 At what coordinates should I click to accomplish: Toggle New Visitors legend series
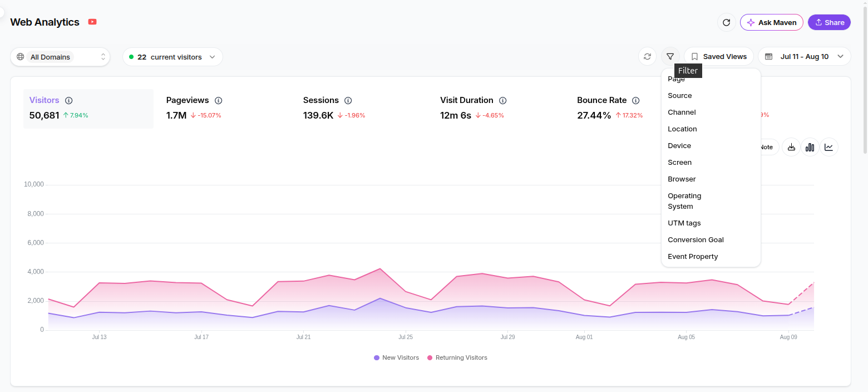pos(397,357)
